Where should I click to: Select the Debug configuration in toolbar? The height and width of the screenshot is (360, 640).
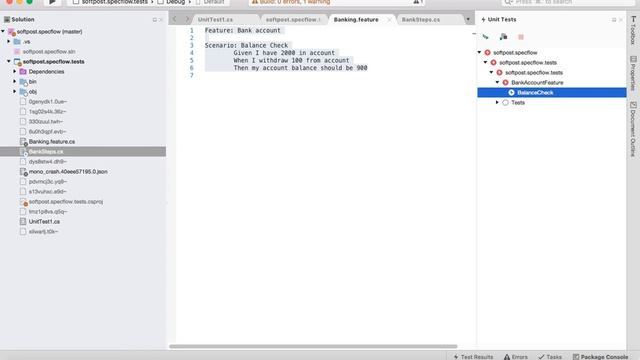pyautogui.click(x=172, y=2)
